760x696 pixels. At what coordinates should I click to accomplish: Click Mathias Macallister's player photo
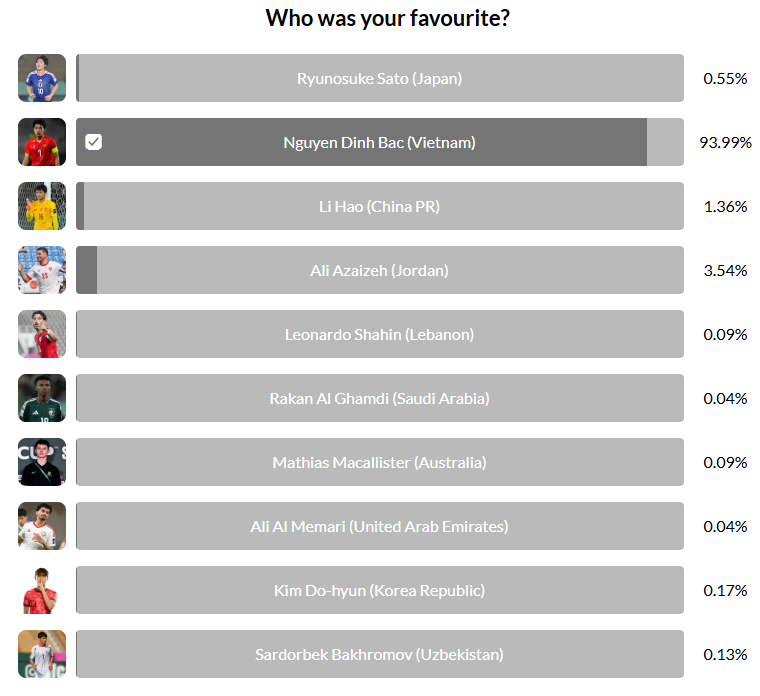click(x=42, y=462)
